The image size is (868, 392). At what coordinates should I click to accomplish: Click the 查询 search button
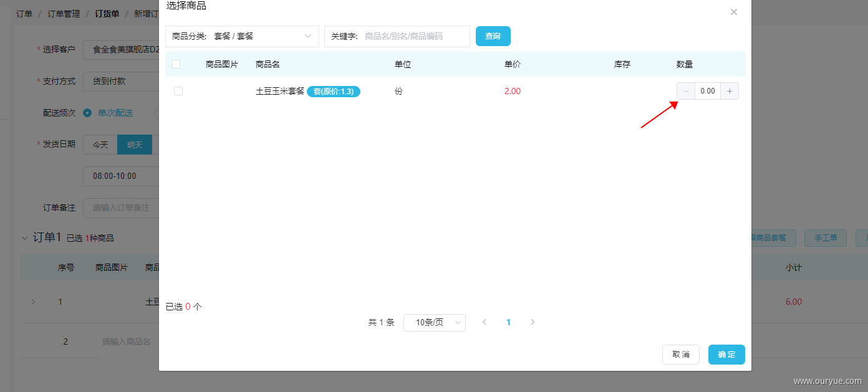pyautogui.click(x=493, y=36)
